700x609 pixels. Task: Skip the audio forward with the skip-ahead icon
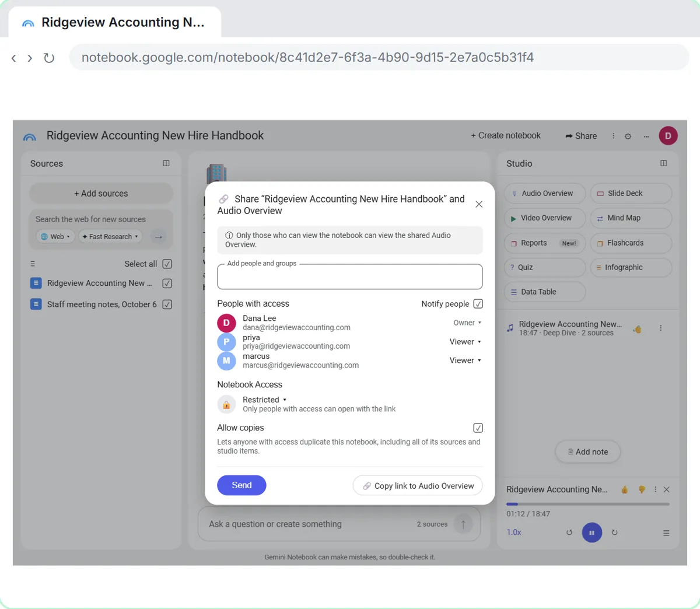tap(614, 533)
